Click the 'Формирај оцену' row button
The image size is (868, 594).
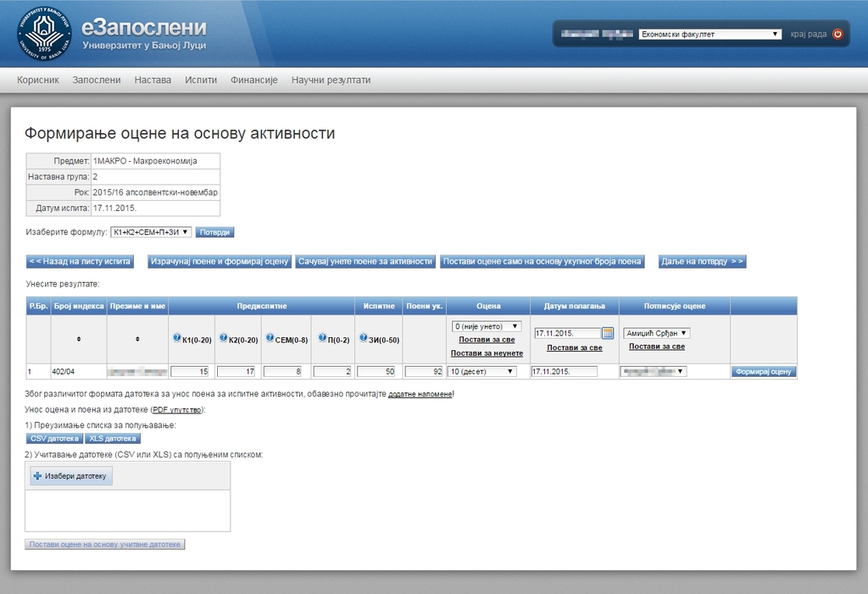(764, 371)
